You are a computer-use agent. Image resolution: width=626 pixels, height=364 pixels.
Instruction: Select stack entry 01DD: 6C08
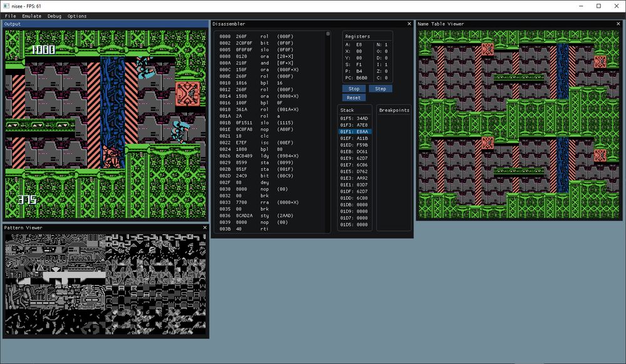[354, 198]
